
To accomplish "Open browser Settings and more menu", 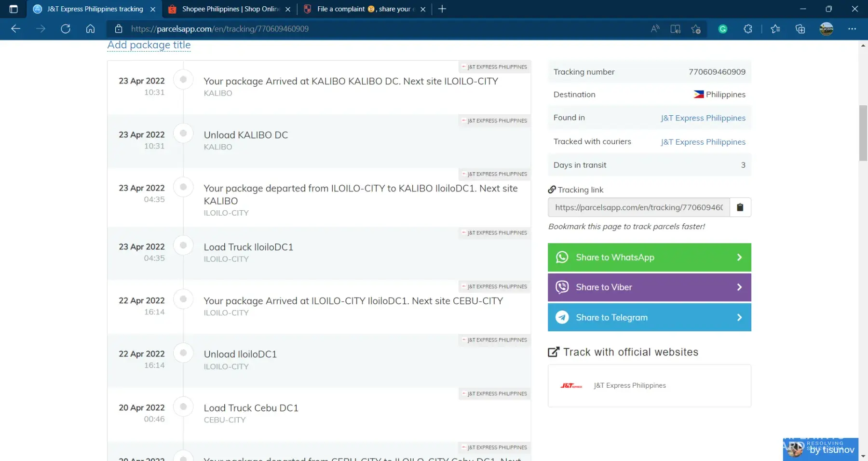I will tap(852, 29).
